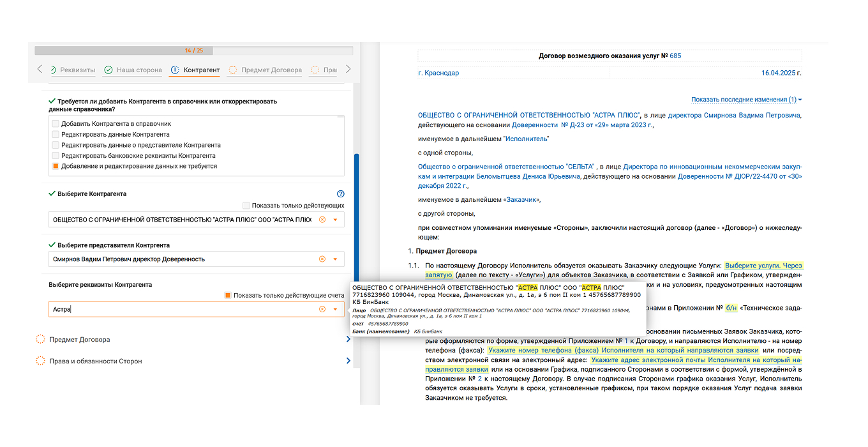The height and width of the screenshot is (447, 868).
Task: Enable Показать только действующих checkbox
Action: 246,206
